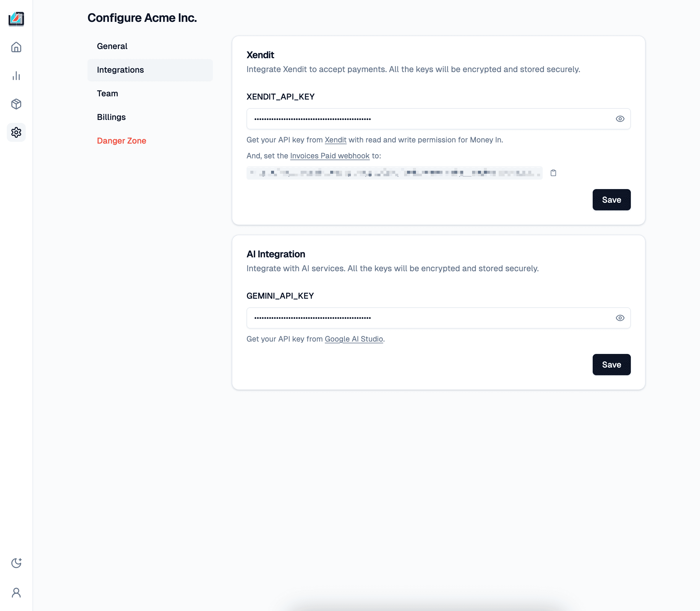700x611 pixels.
Task: Open the products box icon
Action: click(16, 104)
